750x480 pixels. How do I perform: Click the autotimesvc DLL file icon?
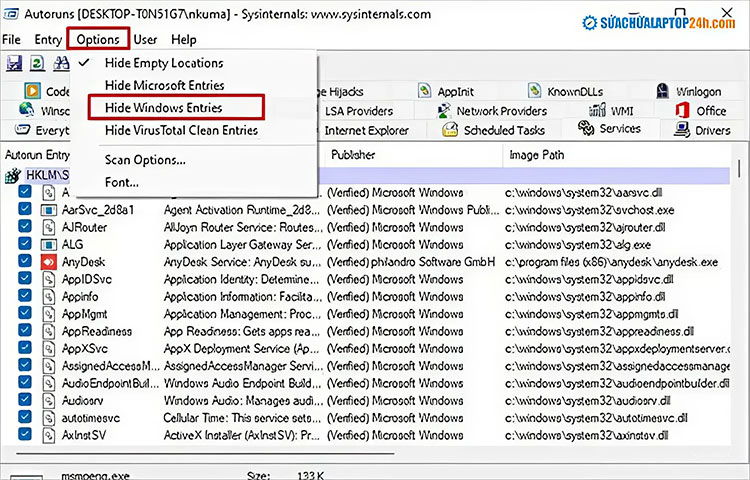[49, 418]
